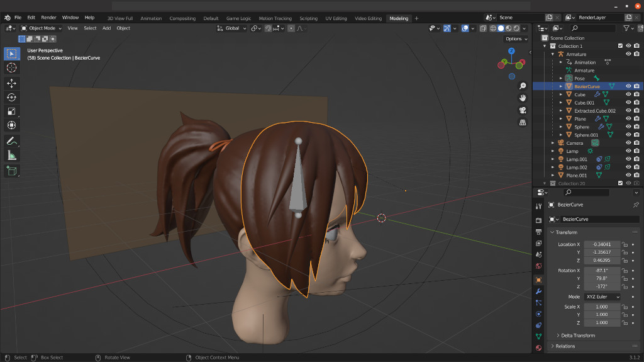The width and height of the screenshot is (644, 362).
Task: Activate the Transform tool
Action: (11, 125)
